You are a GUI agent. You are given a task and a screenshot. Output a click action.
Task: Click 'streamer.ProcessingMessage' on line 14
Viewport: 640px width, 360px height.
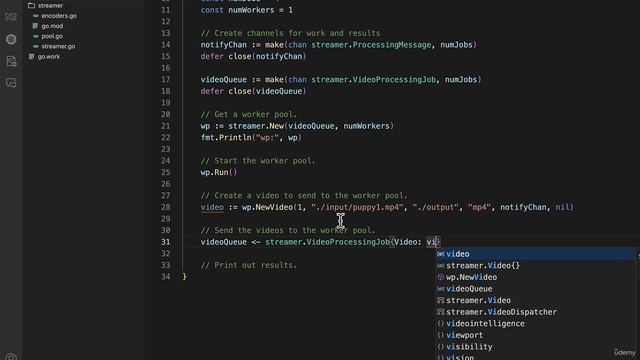click(371, 45)
